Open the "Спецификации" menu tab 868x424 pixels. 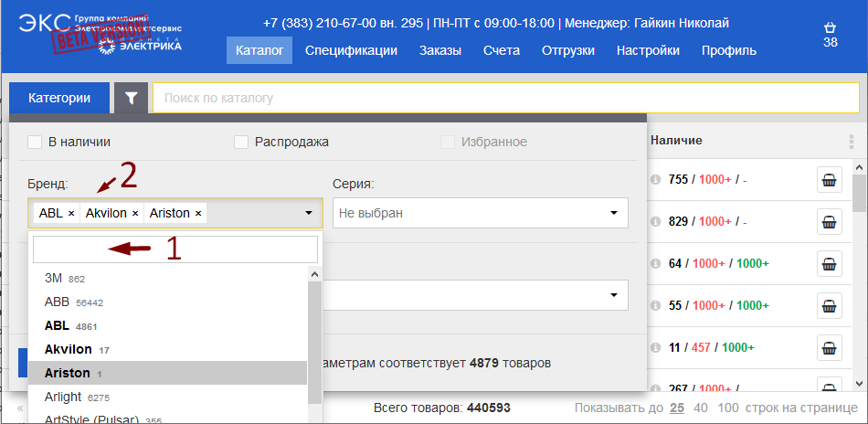click(x=351, y=50)
